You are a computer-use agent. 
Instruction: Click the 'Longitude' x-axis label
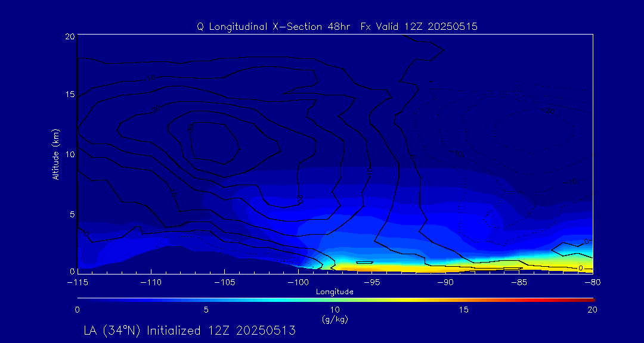coord(335,292)
